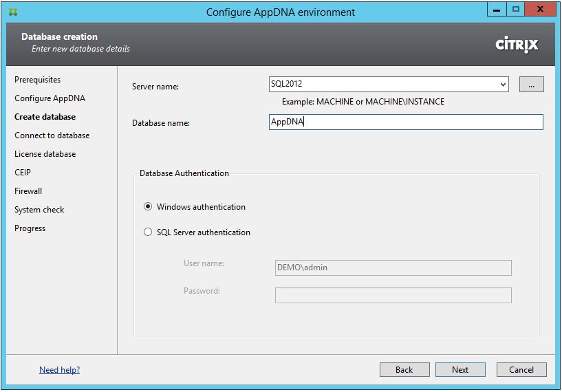Open Connect to database step
This screenshot has height=392, width=562.
pos(52,135)
